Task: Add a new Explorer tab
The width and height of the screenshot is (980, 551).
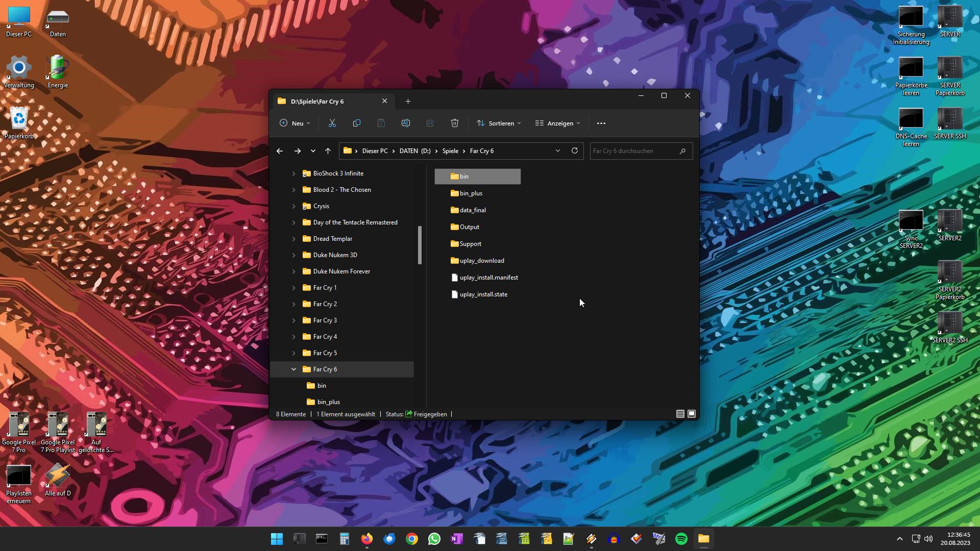Action: 408,101
